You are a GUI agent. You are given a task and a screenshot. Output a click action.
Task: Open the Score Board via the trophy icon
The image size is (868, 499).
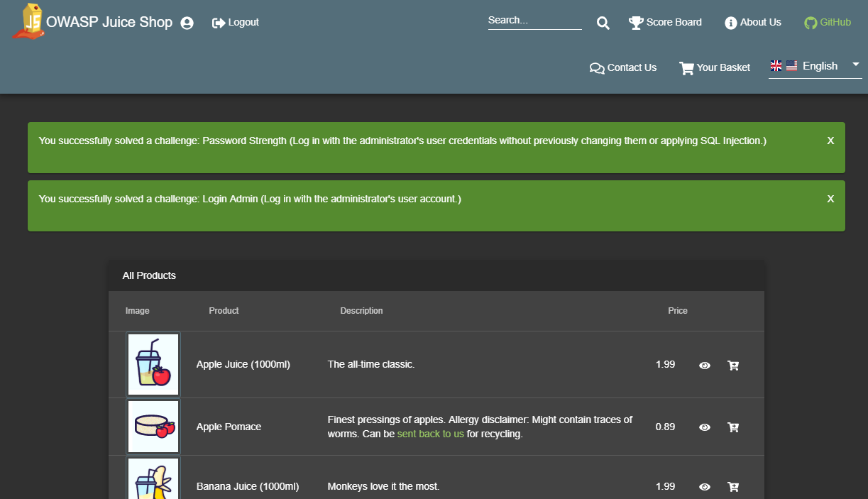coord(635,22)
